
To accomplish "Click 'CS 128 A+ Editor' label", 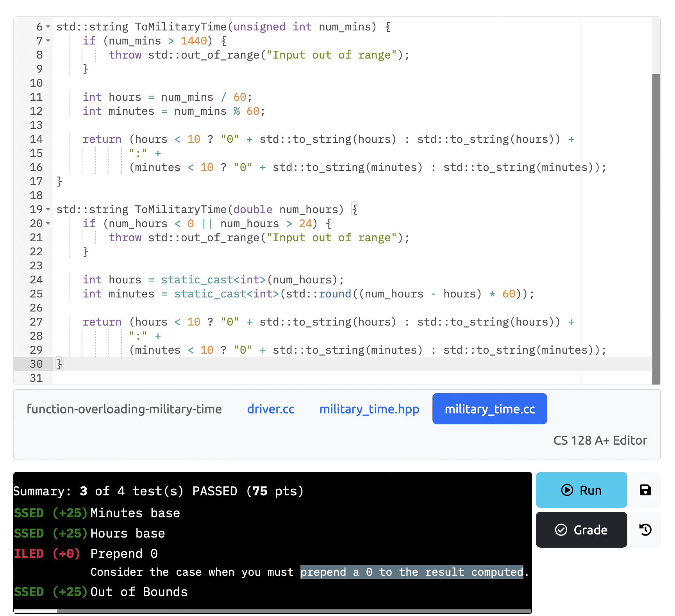I will tap(600, 440).
